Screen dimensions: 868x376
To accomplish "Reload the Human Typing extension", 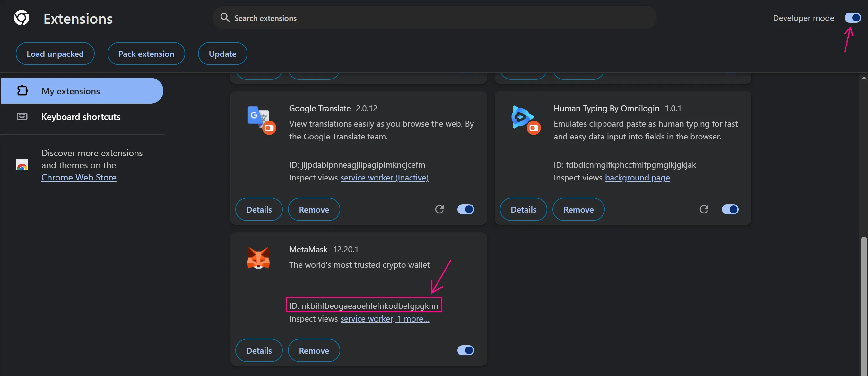I will tap(704, 209).
